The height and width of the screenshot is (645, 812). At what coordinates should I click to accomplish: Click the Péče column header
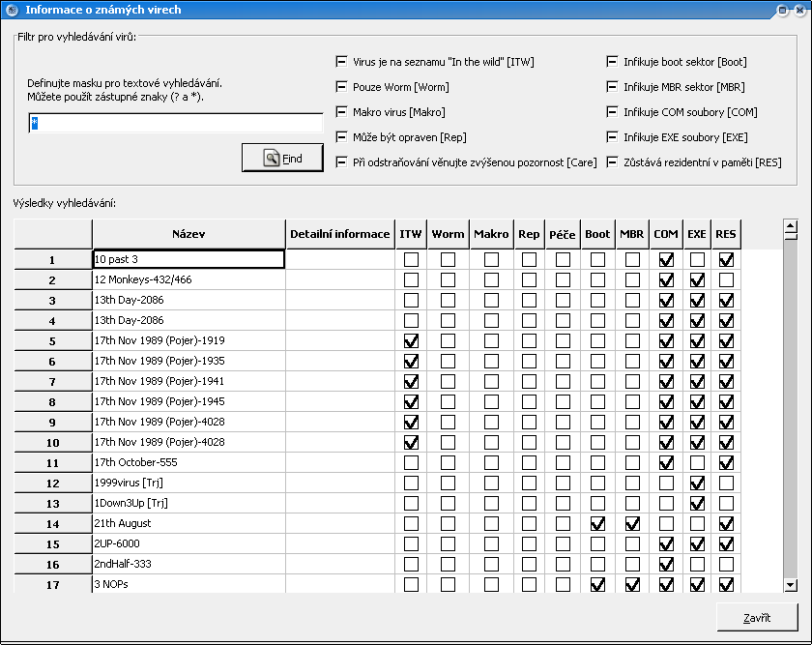click(563, 234)
